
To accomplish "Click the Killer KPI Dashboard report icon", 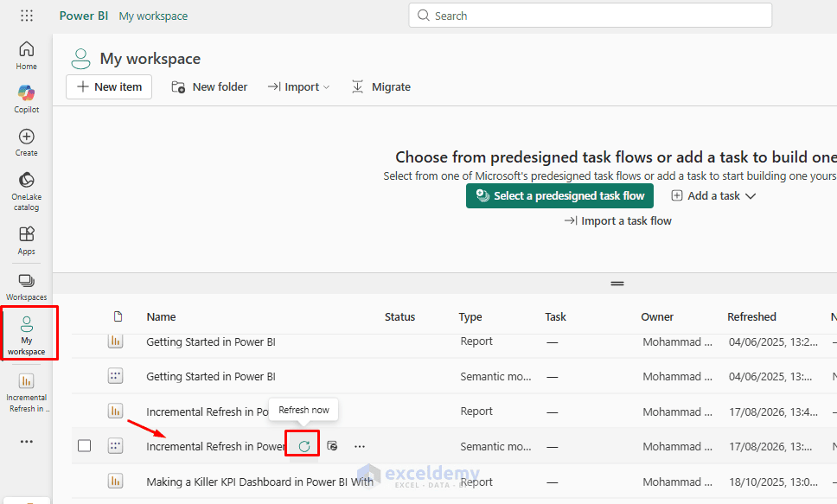I will [x=115, y=481].
